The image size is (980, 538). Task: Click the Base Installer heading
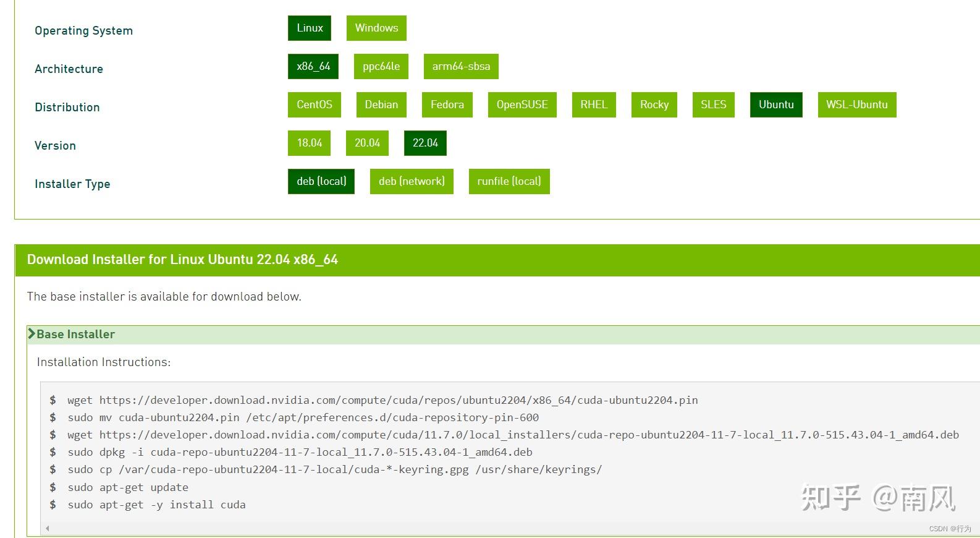[75, 335]
